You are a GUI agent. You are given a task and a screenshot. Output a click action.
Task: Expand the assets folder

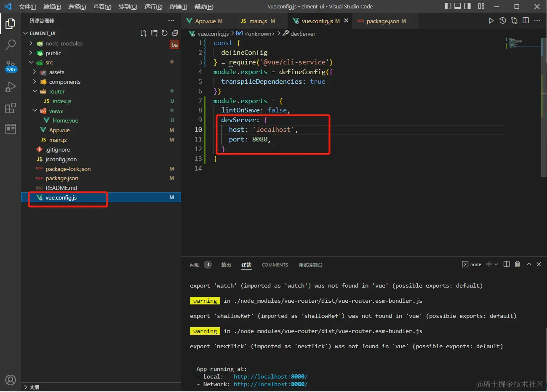[x=35, y=72]
